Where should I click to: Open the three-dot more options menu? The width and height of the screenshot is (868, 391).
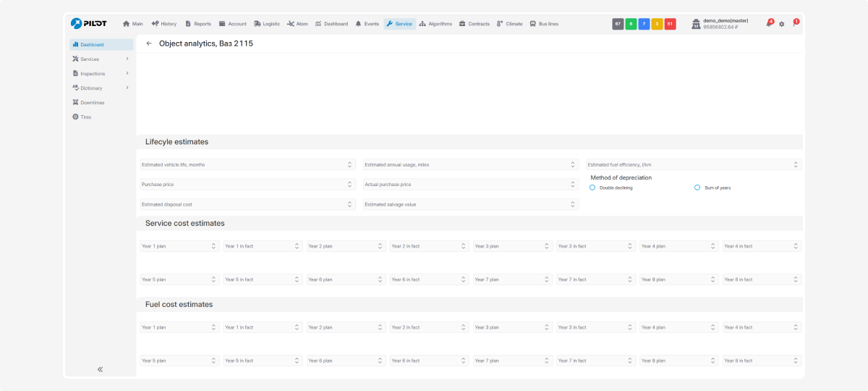793,24
